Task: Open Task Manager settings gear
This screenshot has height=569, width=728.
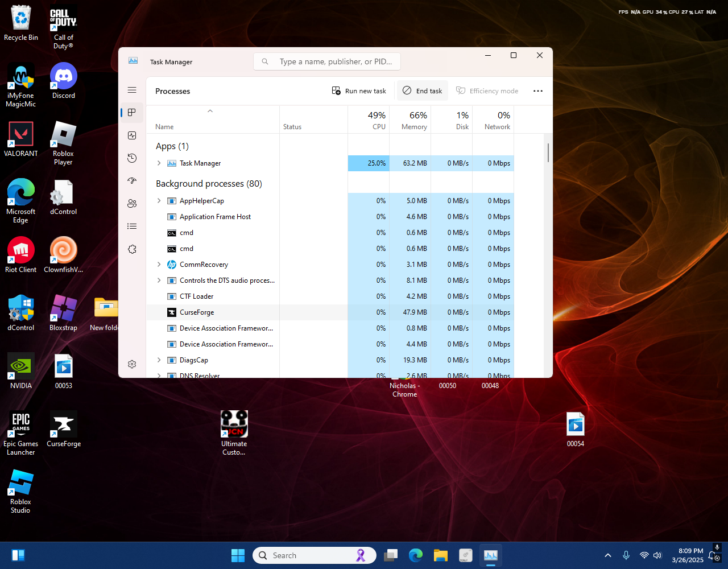Action: (132, 364)
